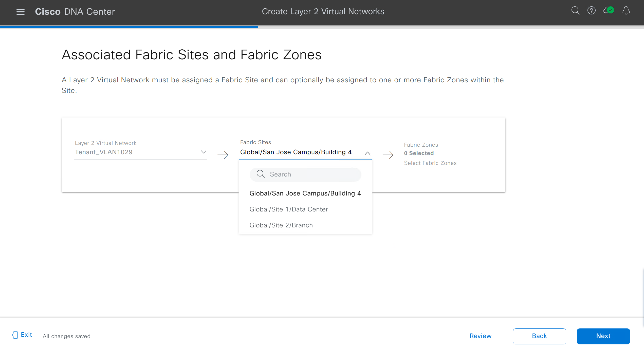Click the search magnifier inside the Fabric Sites dropdown

click(x=261, y=174)
